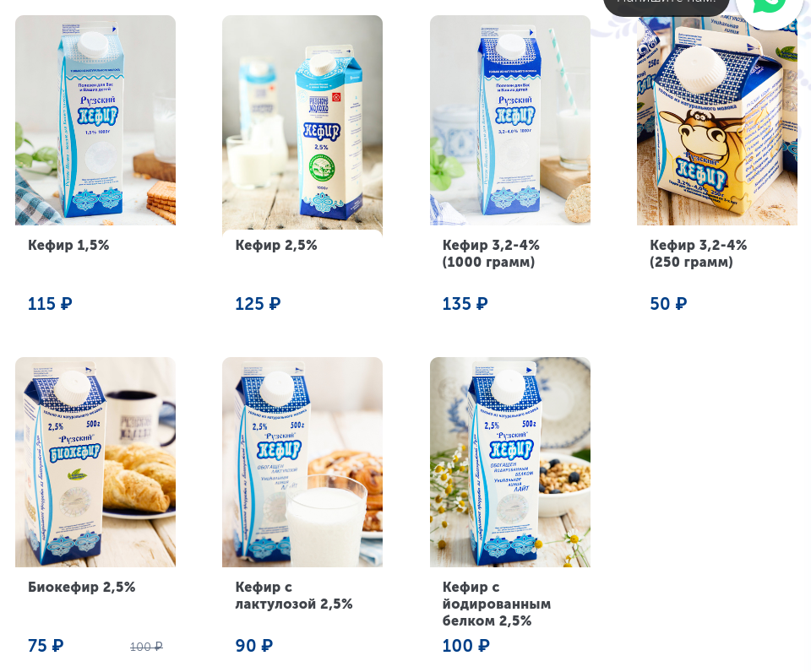Viewport: 811px width, 672px height.
Task: Click 'Кефир с лактулозой 2,5%' title
Action: click(293, 595)
